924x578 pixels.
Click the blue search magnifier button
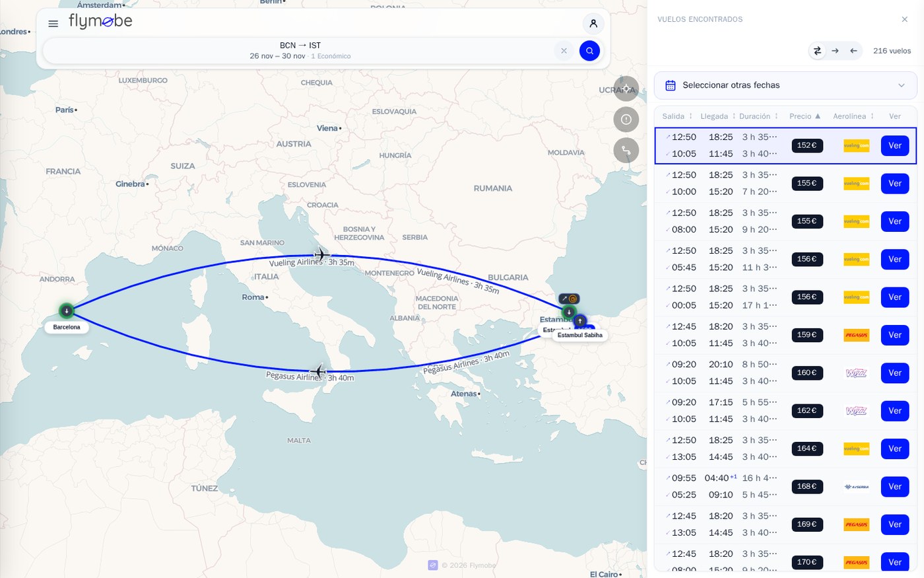coord(589,51)
